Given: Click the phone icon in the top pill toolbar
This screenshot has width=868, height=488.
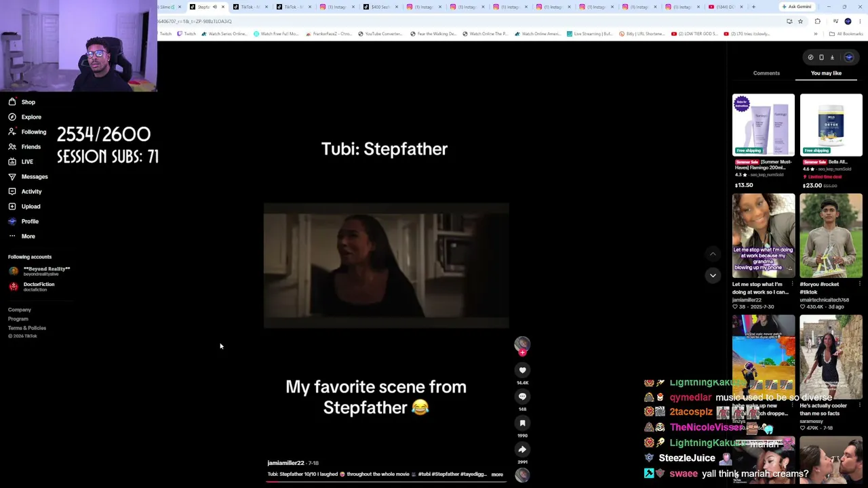Looking at the screenshot, I should click(821, 58).
